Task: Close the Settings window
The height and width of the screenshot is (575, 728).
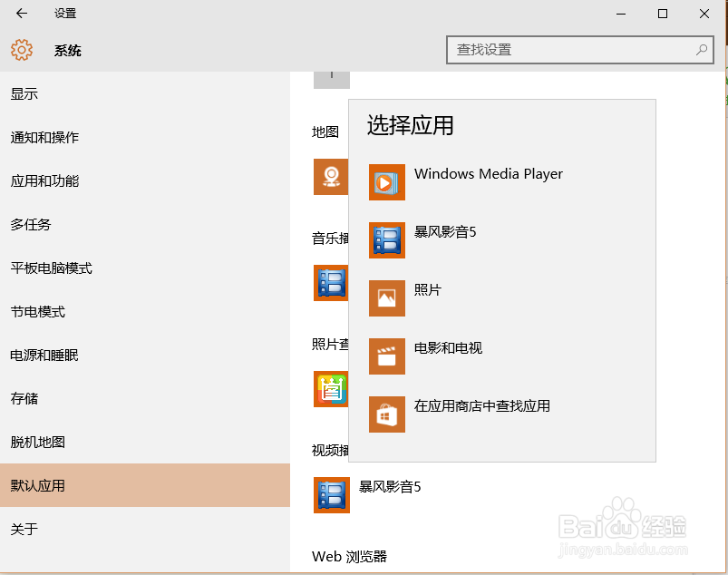Action: (x=704, y=14)
